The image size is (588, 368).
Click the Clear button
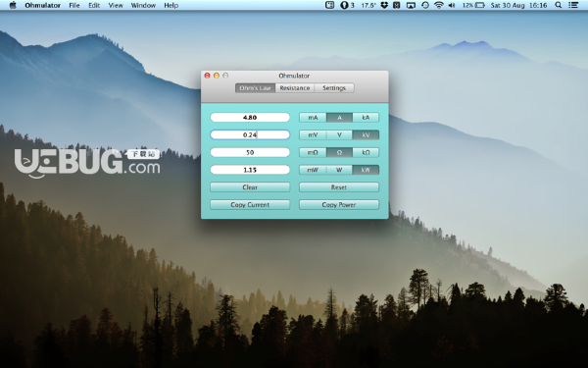click(250, 187)
